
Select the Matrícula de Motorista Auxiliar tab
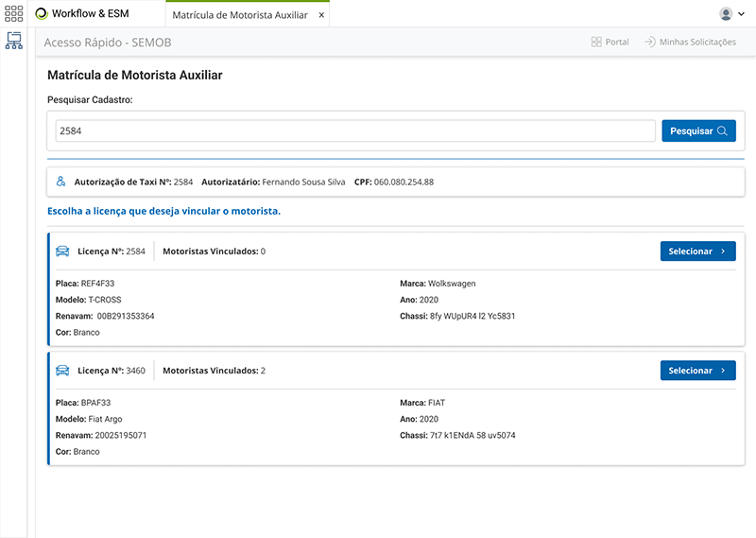(239, 15)
